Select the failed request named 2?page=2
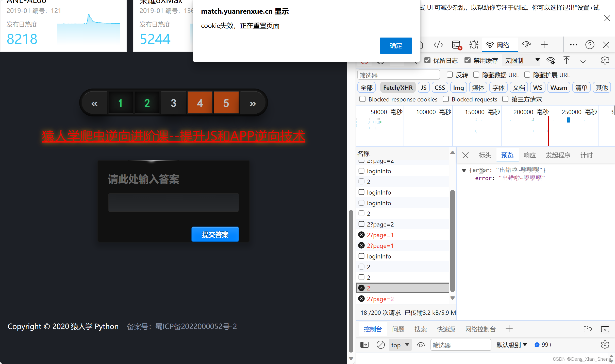 (x=402, y=299)
